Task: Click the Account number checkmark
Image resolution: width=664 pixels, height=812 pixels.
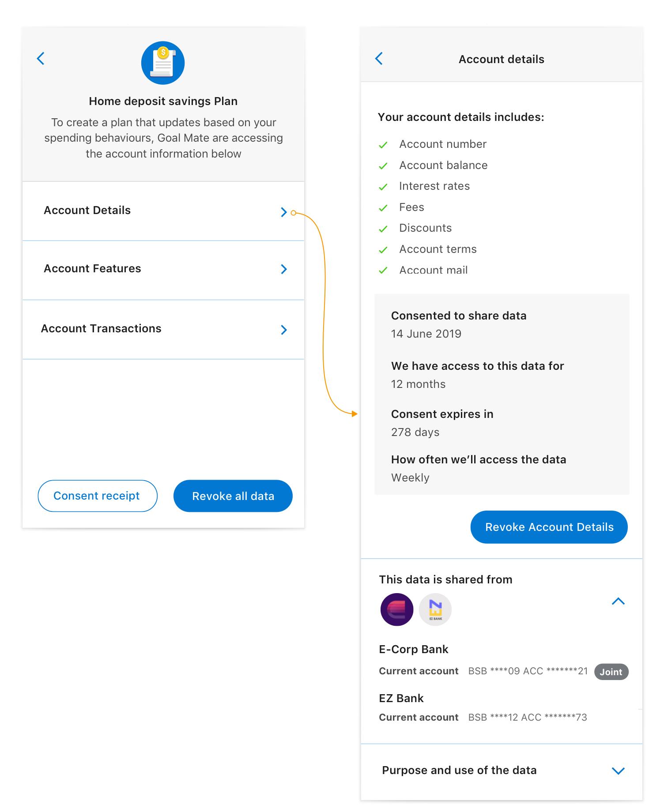Action: point(383,145)
